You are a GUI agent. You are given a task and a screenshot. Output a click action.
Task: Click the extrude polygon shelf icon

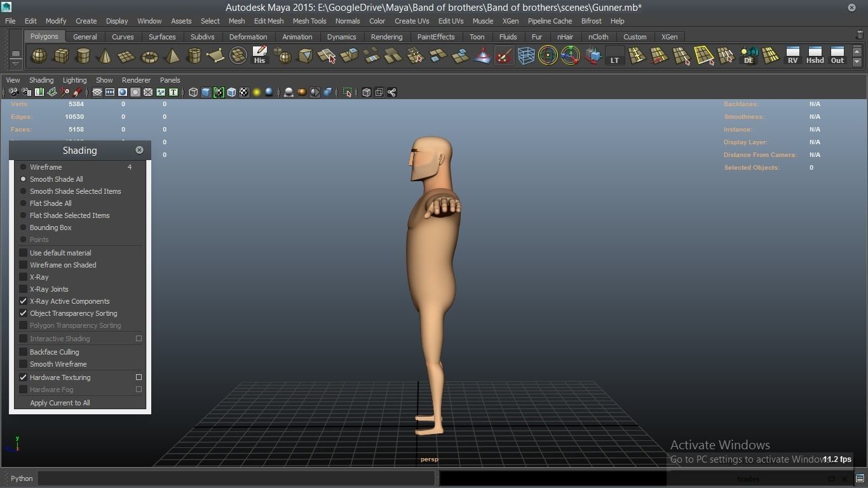coord(349,56)
